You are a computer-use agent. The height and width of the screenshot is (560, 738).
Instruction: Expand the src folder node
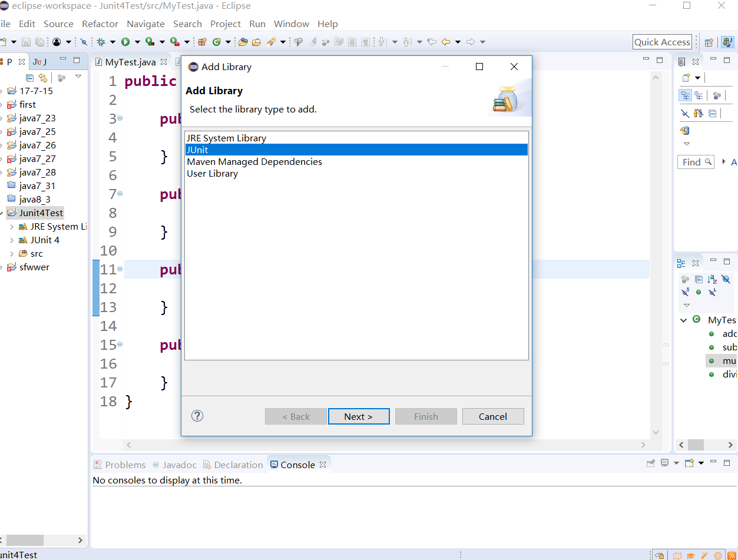coord(12,254)
